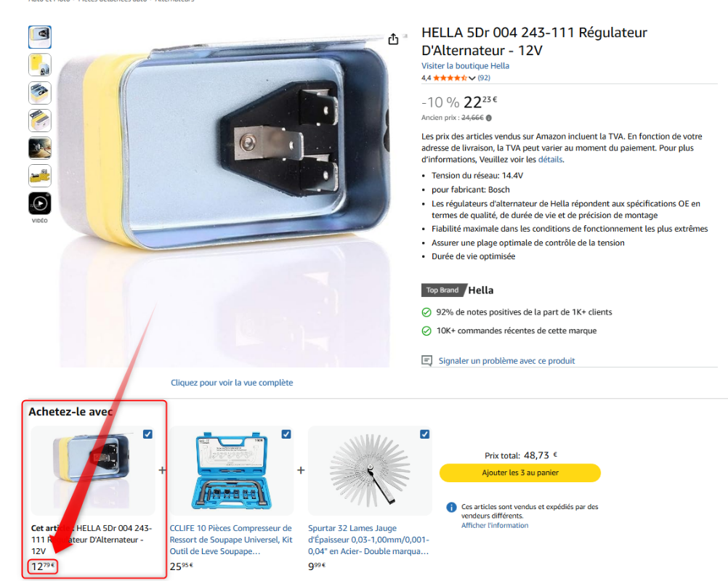Screen dimensions: 728x581
Task: Expand the star rating dropdown chevron
Action: click(x=472, y=78)
